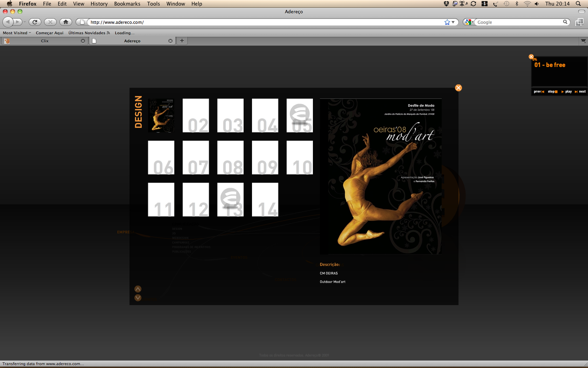Click the search magnifier in Google box
Viewport: 588px width, 368px height.
pos(565,22)
